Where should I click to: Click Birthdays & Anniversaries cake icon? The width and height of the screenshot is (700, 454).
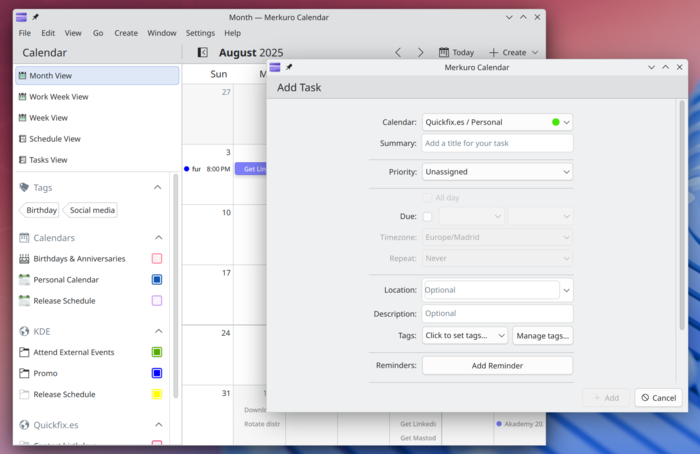coord(24,259)
